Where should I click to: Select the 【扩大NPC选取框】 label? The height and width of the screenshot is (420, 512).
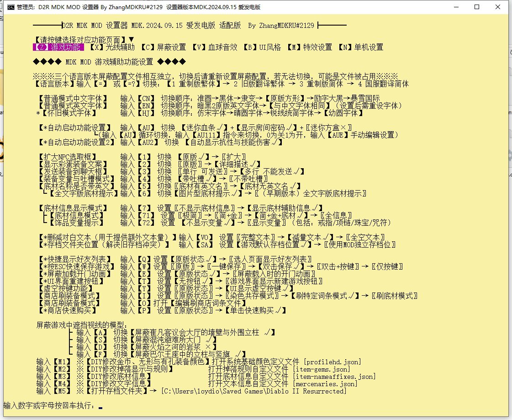[x=67, y=157]
